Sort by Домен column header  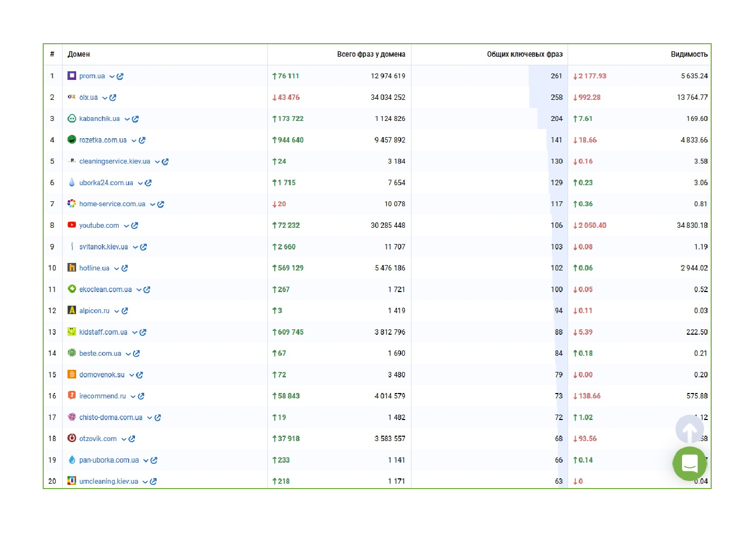point(79,55)
